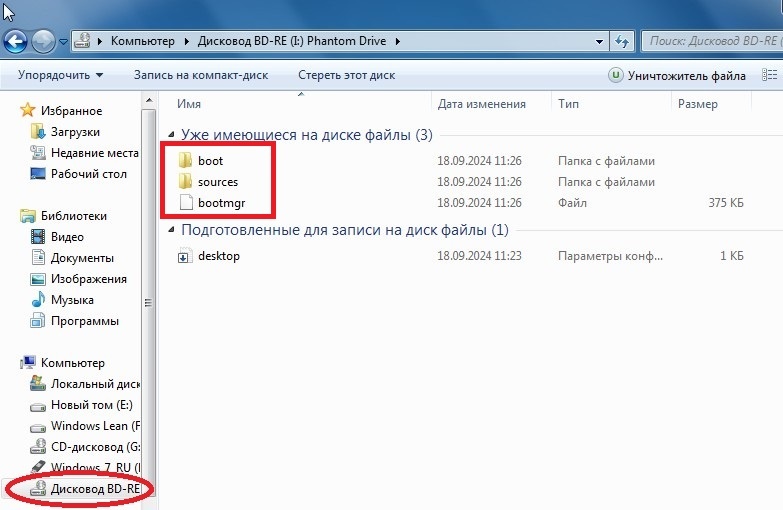Open the Программы library
The height and width of the screenshot is (510, 783).
click(85, 321)
